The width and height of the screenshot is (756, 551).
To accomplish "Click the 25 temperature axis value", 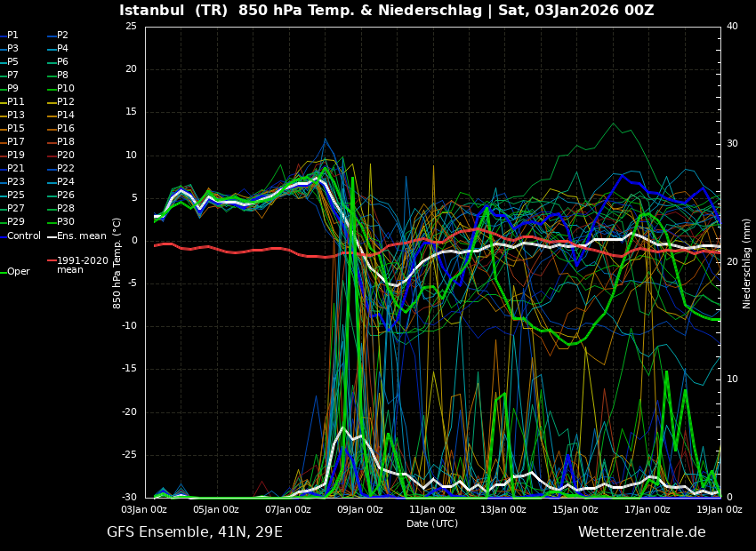I will pyautogui.click(x=131, y=26).
